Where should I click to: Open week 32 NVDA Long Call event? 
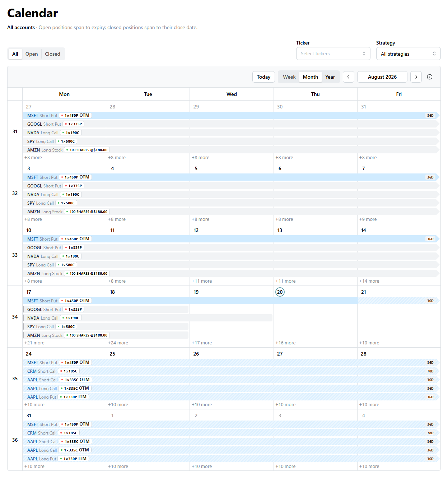pos(231,194)
